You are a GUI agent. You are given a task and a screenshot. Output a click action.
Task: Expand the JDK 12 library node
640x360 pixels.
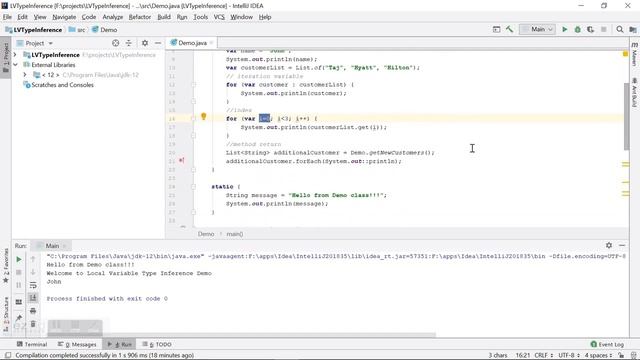click(x=25, y=75)
